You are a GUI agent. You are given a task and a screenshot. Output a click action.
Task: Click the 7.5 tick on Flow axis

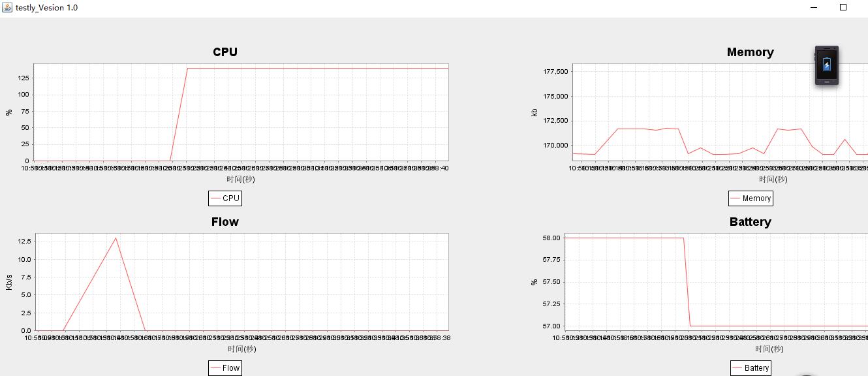tap(25, 277)
